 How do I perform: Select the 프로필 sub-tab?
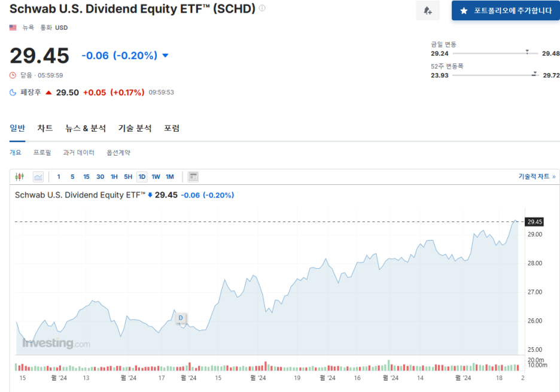[42, 153]
